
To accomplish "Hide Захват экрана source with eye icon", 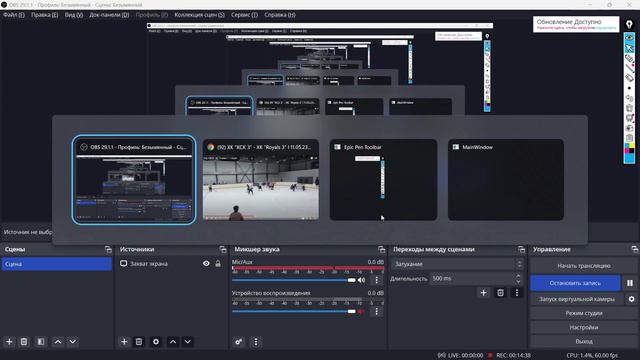I will 206,264.
